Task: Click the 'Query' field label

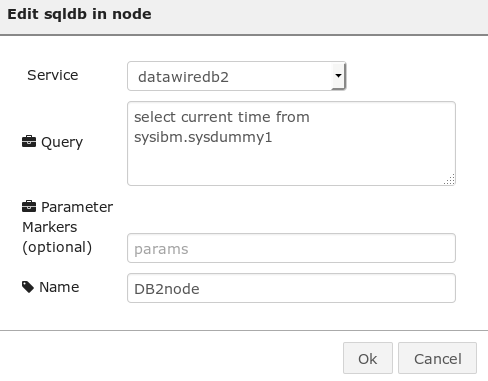Action: tap(62, 142)
